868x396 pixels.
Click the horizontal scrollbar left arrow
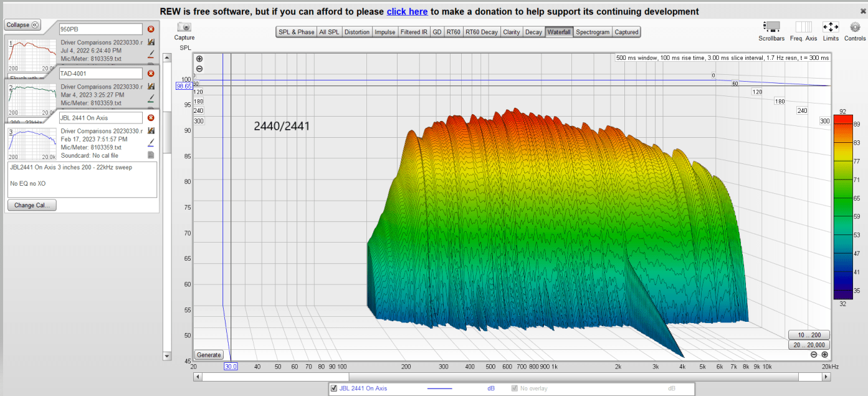[199, 377]
